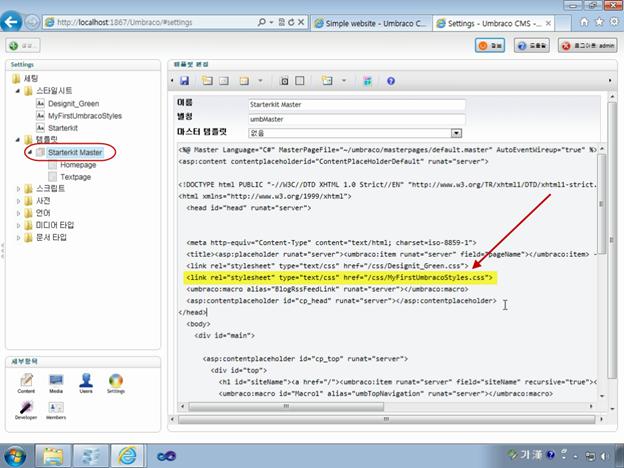The image size is (624, 468).
Task: Collapse the Starterkit Master node
Action: pos(30,152)
